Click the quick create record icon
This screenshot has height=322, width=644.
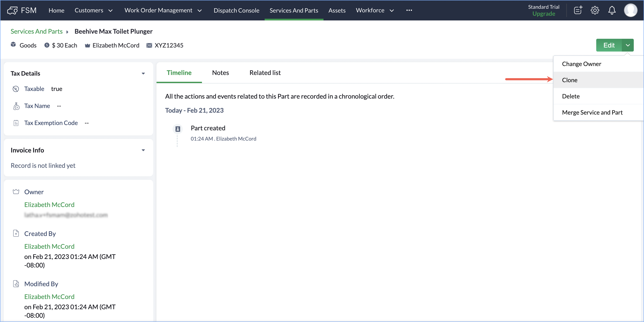578,10
